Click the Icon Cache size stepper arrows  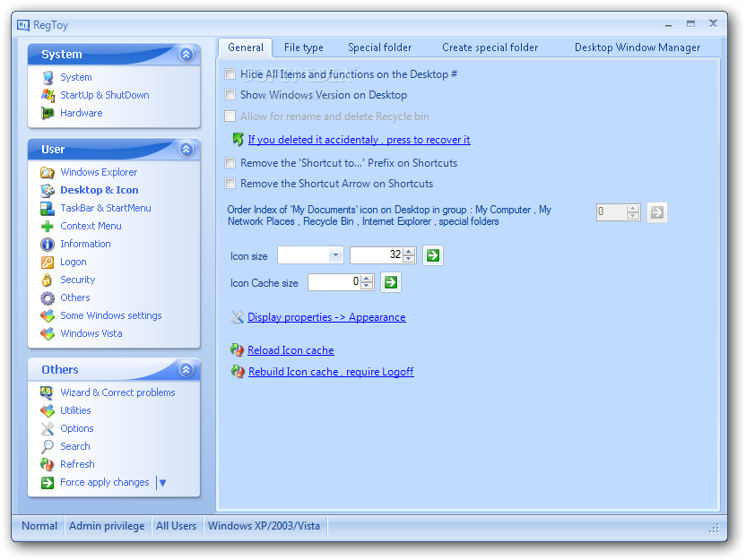point(367,282)
